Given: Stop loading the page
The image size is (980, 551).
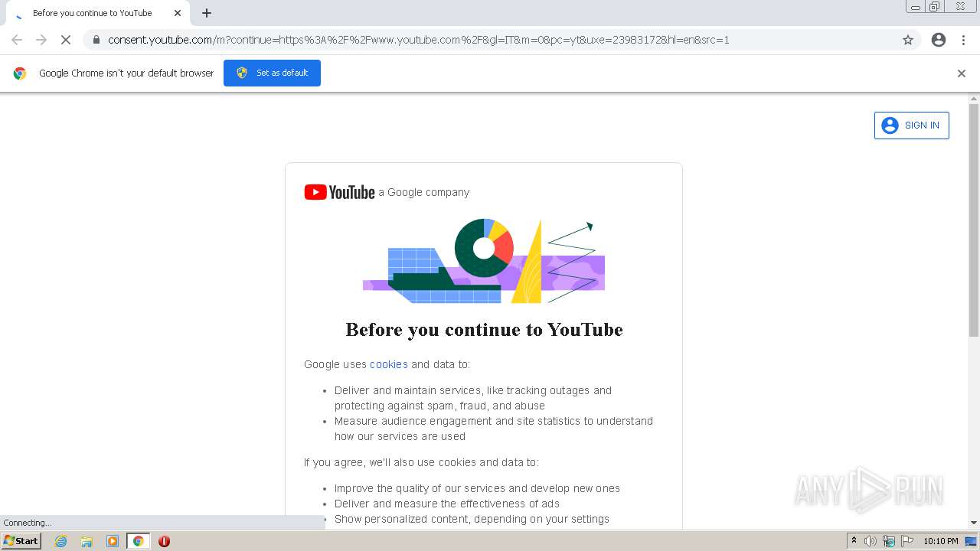Looking at the screenshot, I should coord(66,40).
